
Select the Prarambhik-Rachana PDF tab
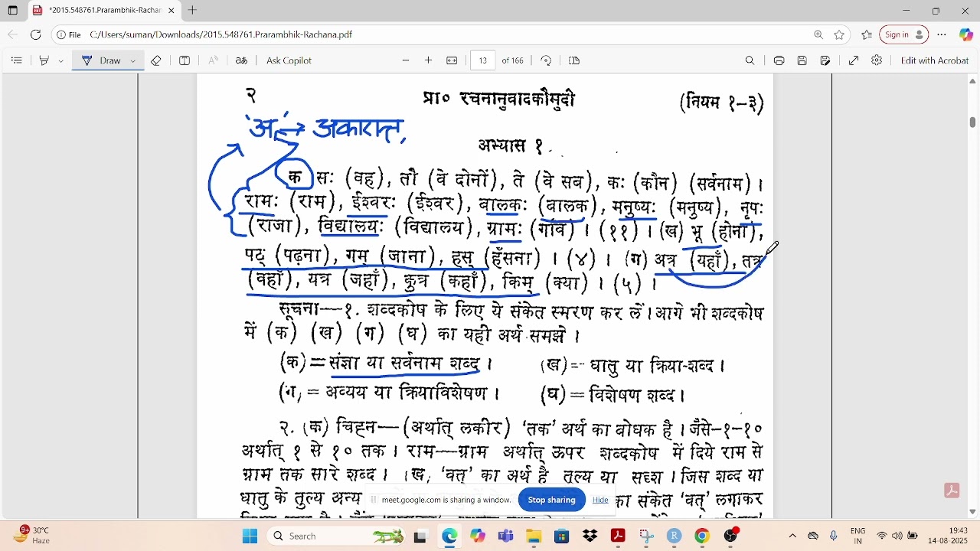point(103,11)
